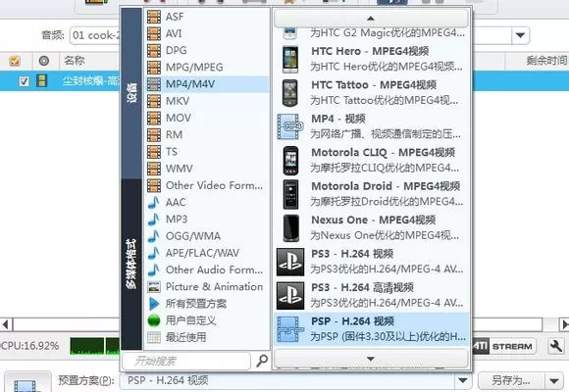Click Other Audio Formats note icon
This screenshot has height=392, width=569.
(154, 269)
